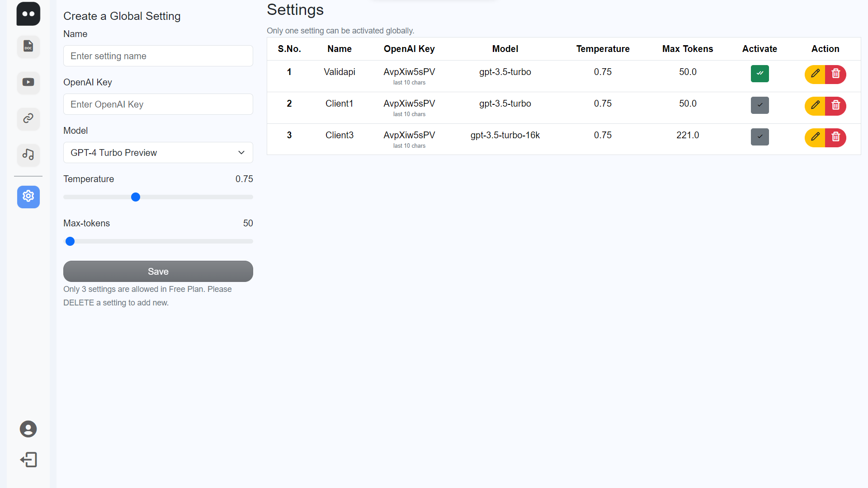
Task: Delete the Client3 setting with trash icon
Action: 835,137
